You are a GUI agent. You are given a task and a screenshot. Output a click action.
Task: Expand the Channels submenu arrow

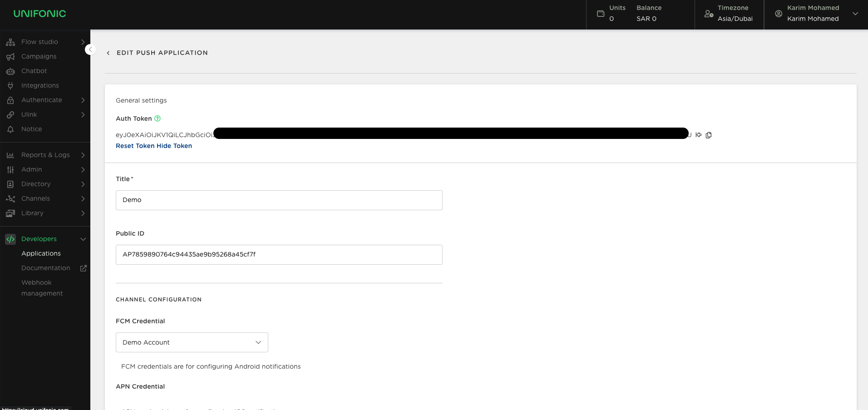pyautogui.click(x=83, y=198)
